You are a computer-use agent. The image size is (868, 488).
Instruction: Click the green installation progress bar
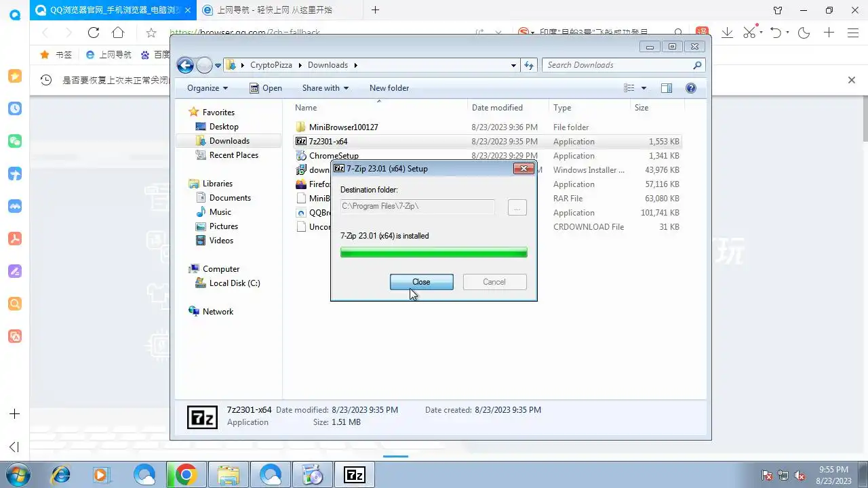pyautogui.click(x=433, y=252)
